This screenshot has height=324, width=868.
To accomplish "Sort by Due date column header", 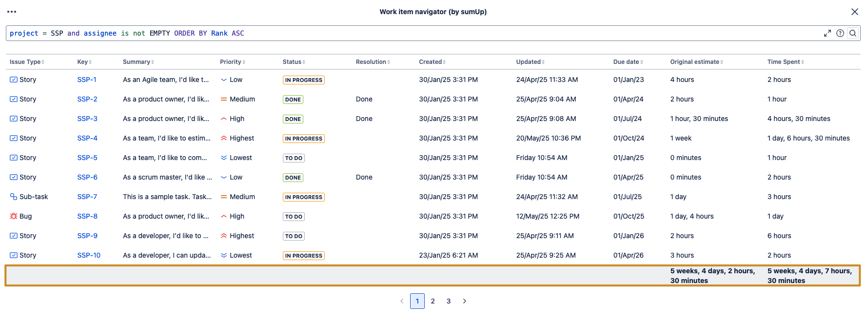I will pyautogui.click(x=628, y=62).
